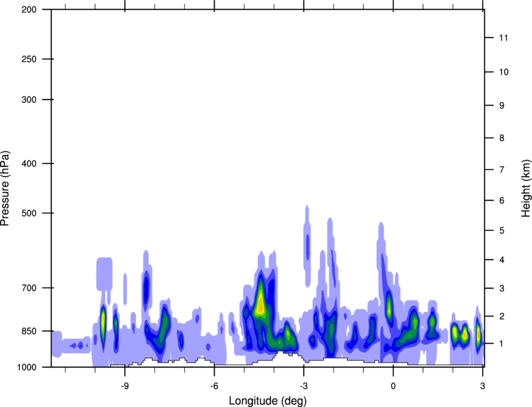Click the 1000 pressure axis label
Screen dimensions: 532x407
click(26, 367)
